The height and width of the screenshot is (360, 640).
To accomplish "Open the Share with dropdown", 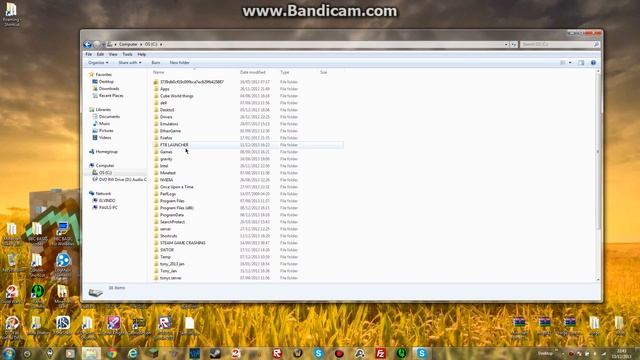I will coord(130,63).
